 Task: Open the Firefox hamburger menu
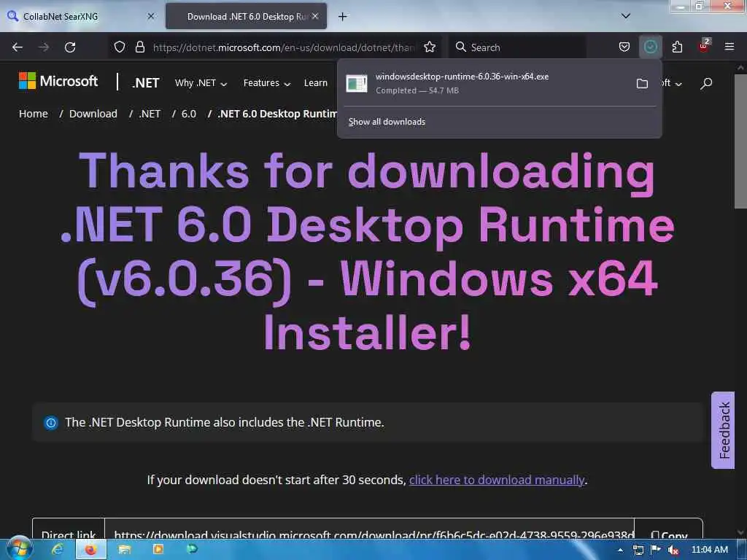pos(729,47)
